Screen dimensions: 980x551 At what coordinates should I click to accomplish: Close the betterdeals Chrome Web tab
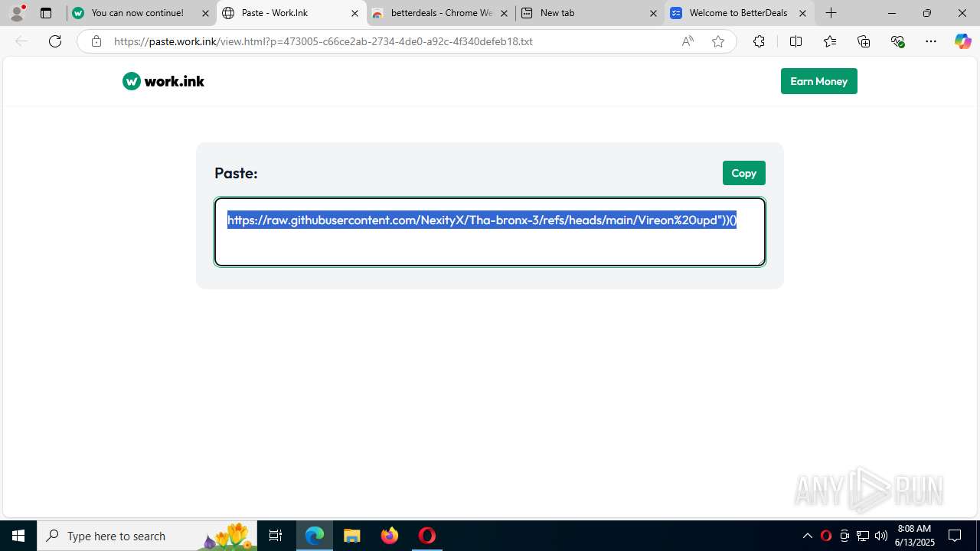tap(504, 13)
